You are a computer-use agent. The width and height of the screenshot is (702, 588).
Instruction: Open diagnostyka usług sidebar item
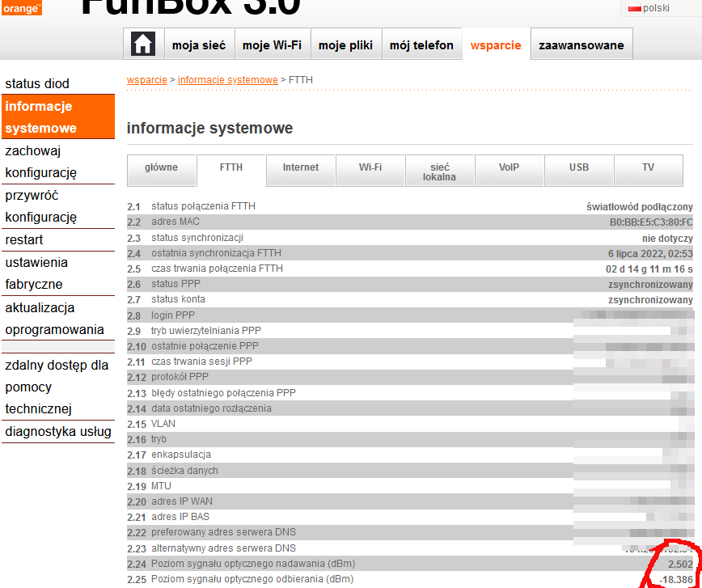click(57, 431)
